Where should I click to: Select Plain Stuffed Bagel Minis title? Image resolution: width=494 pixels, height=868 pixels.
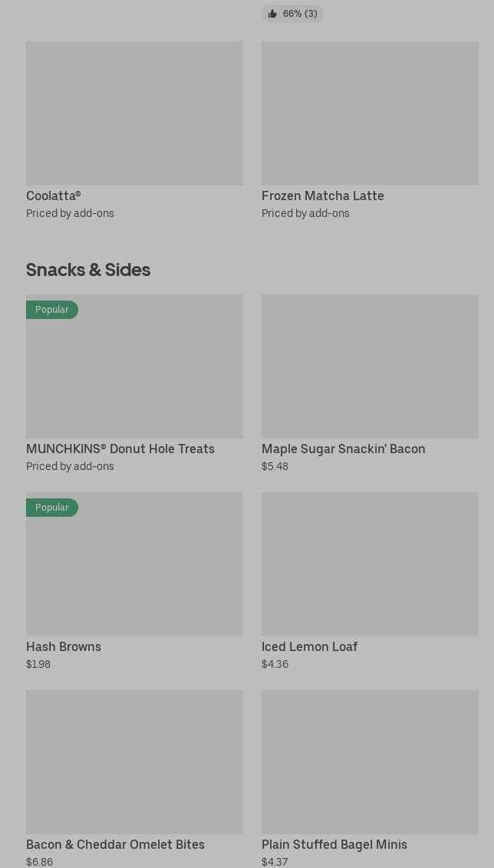334,844
